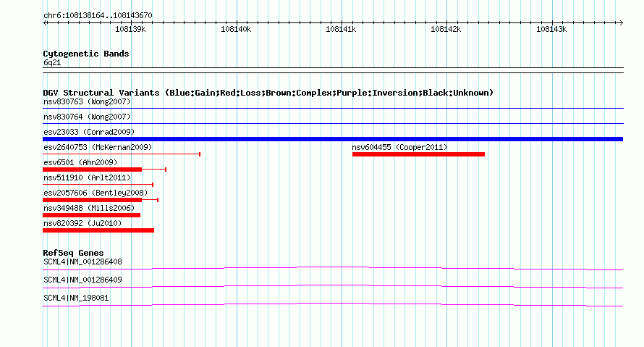Click the 108141k ruler tick label
Screen dimensions: 644x347
click(341, 29)
